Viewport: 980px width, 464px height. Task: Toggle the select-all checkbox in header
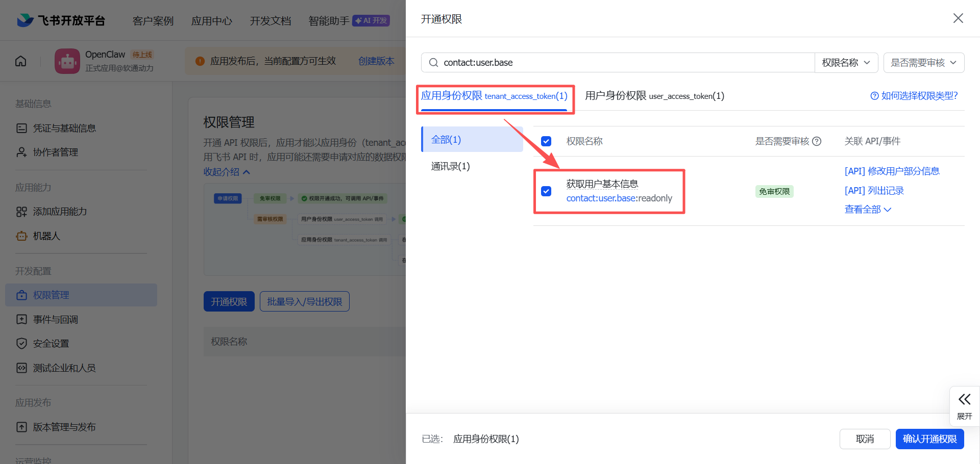click(546, 141)
